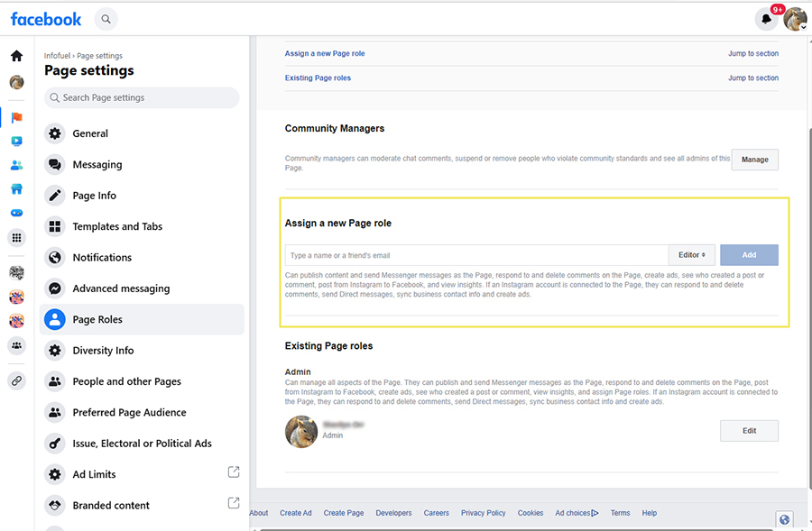The width and height of the screenshot is (812, 531).
Task: Click the Facebook search magnifier icon
Action: tap(106, 18)
